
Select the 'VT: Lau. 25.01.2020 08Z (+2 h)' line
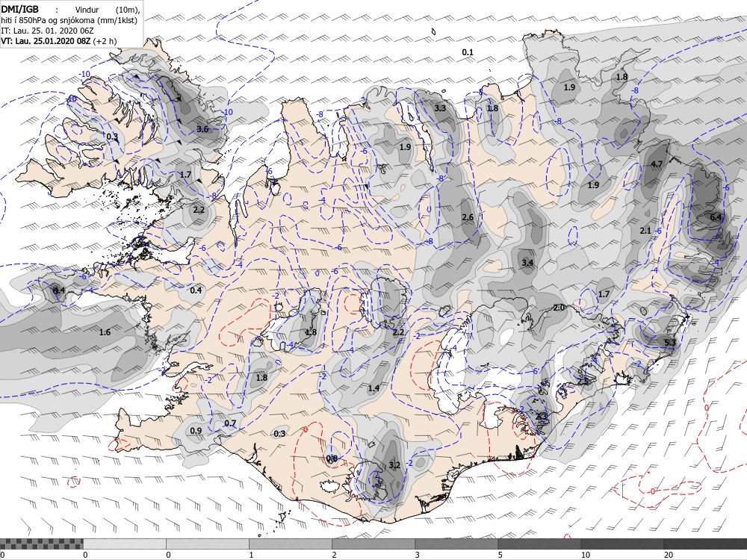[x=58, y=41]
